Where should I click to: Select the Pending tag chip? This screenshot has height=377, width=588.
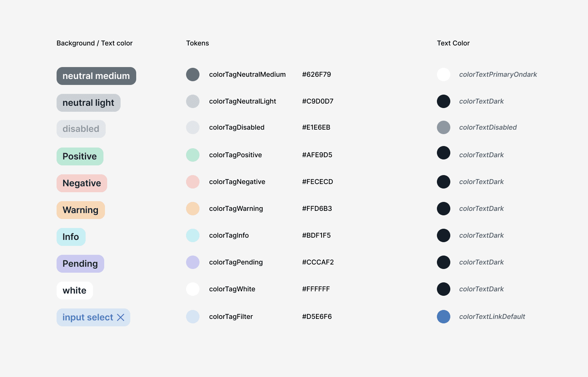80,264
